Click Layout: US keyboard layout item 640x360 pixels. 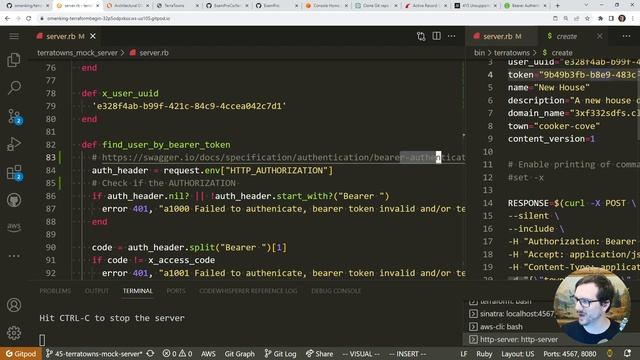click(518, 353)
